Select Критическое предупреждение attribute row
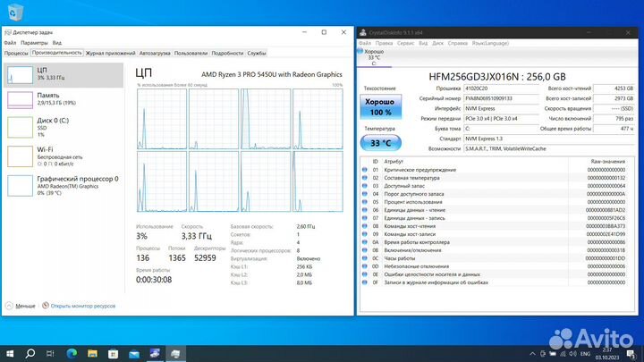 pyautogui.click(x=494, y=170)
